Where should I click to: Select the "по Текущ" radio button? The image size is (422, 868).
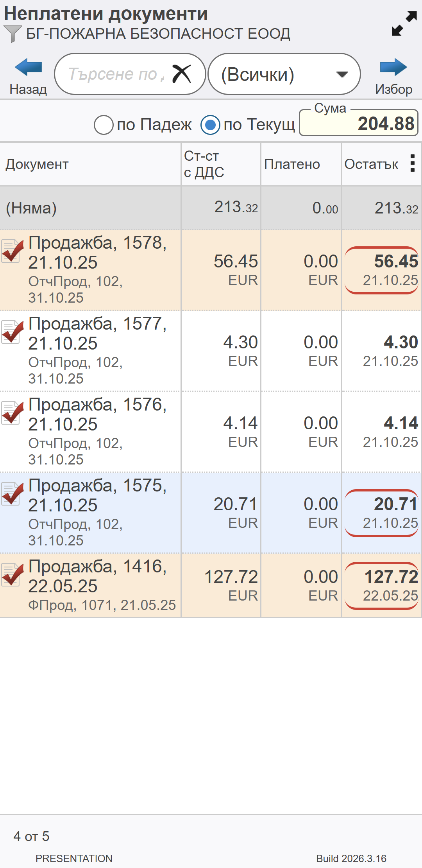tap(210, 125)
